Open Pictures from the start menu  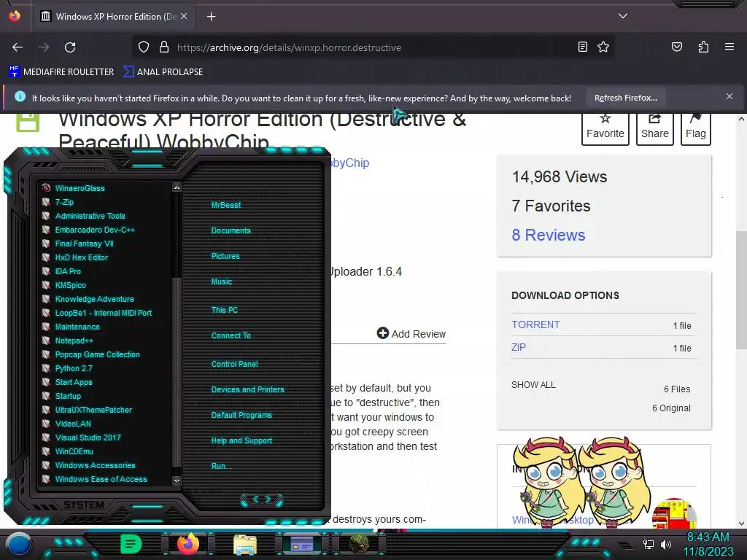(x=225, y=256)
